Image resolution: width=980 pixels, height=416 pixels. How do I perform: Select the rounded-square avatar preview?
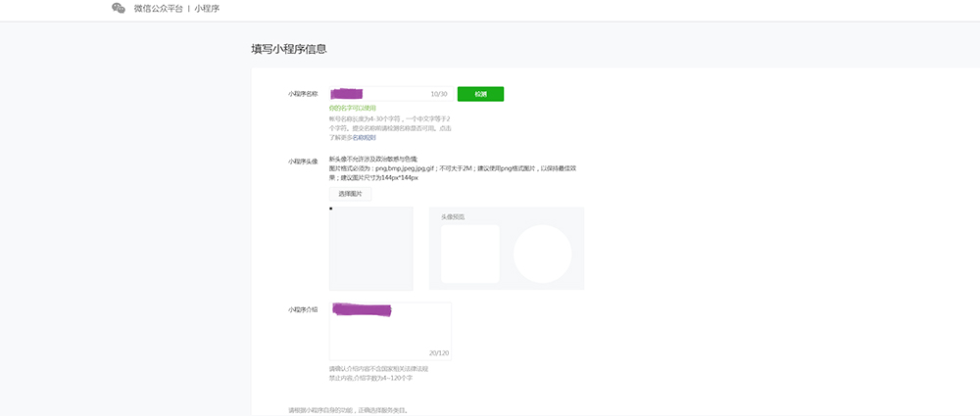[x=469, y=254]
